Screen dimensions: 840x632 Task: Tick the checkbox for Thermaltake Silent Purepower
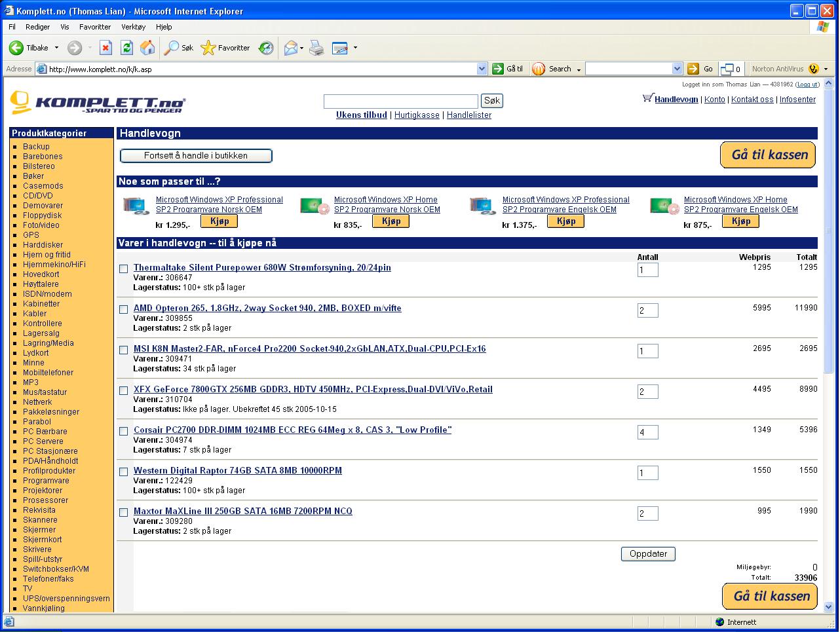pos(123,269)
